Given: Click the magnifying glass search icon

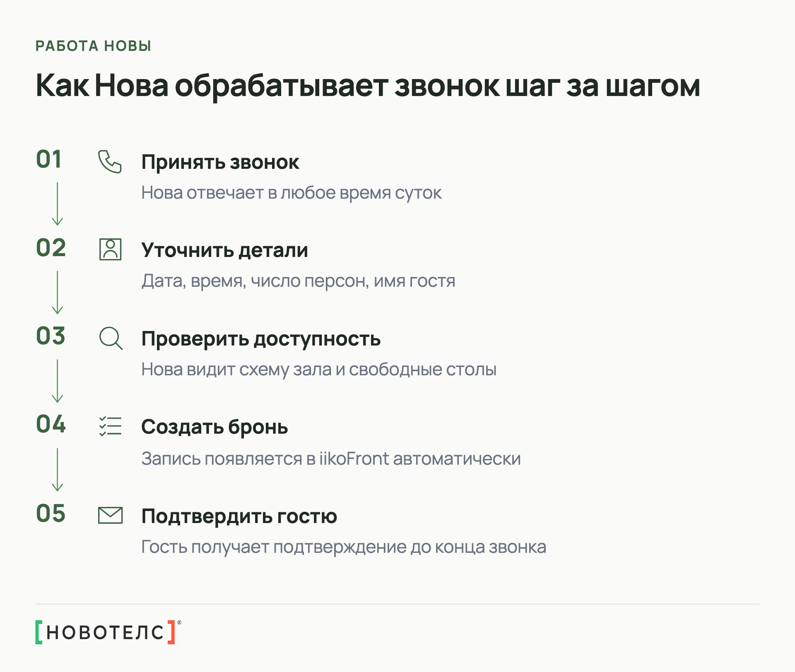Looking at the screenshot, I should tap(111, 338).
